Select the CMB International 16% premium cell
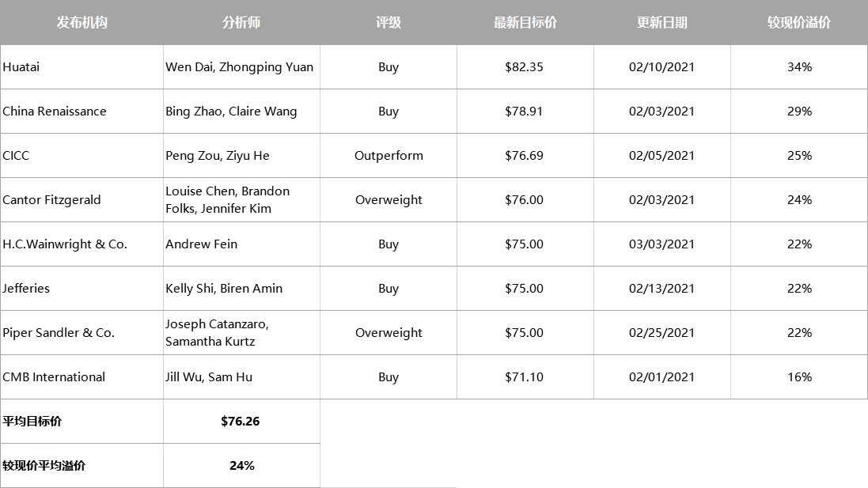The image size is (868, 488). (x=799, y=376)
